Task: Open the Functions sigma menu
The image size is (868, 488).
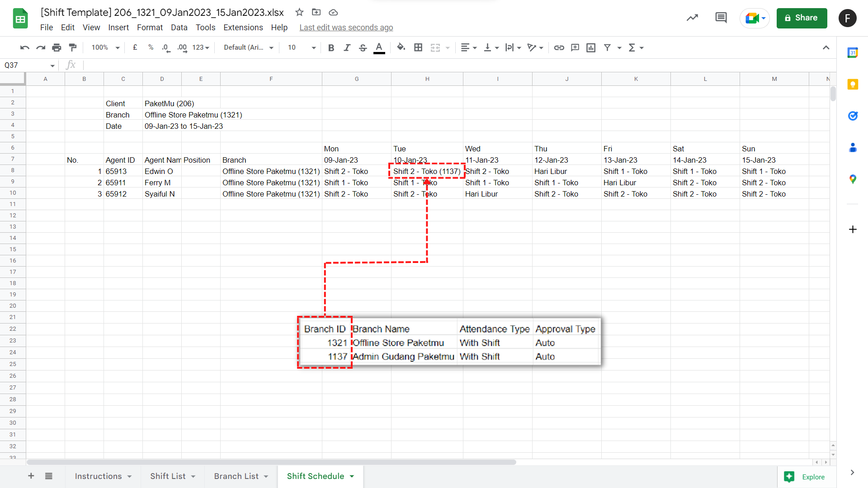Action: coord(636,47)
